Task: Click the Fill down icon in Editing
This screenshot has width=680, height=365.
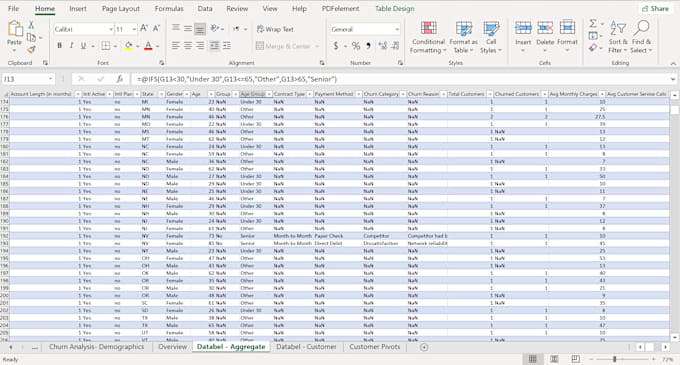Action: (593, 36)
